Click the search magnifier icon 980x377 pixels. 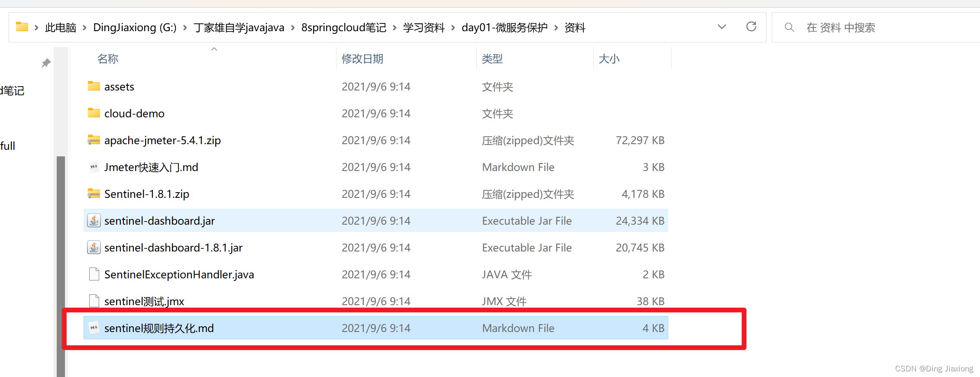pos(789,27)
